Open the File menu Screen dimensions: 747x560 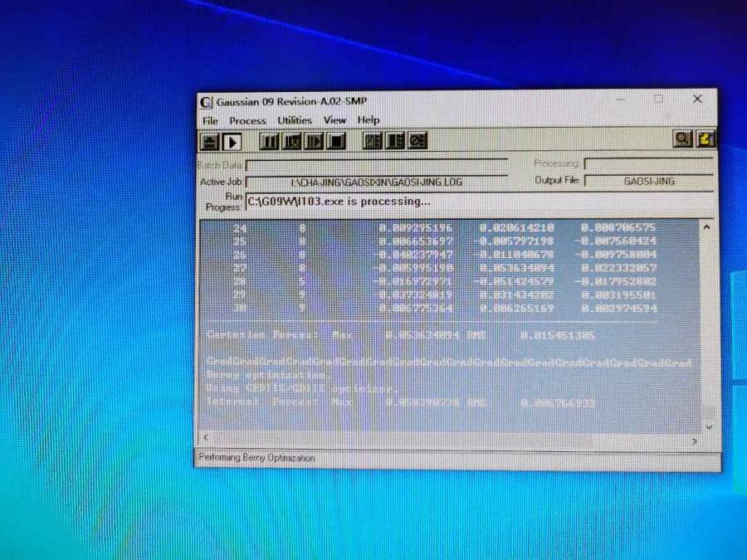(210, 121)
